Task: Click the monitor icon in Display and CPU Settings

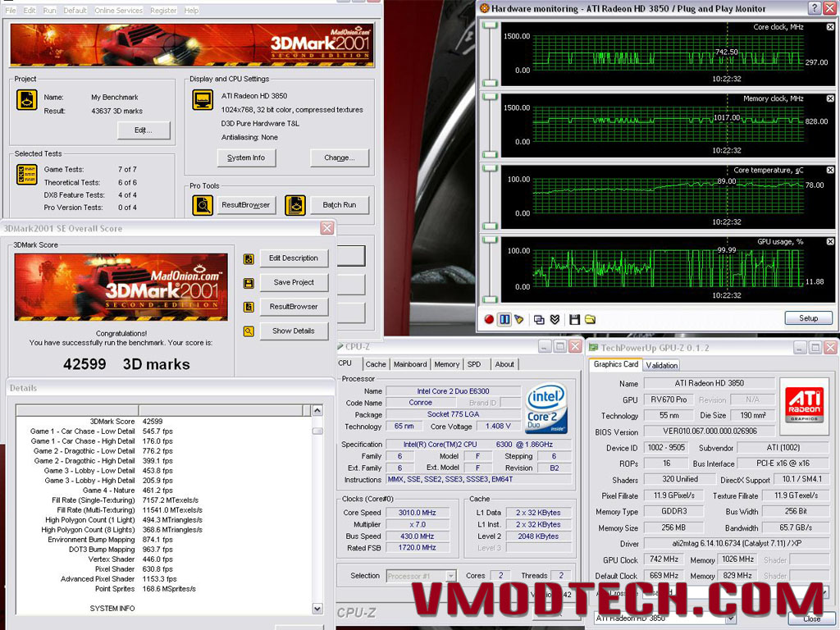Action: pos(203,100)
